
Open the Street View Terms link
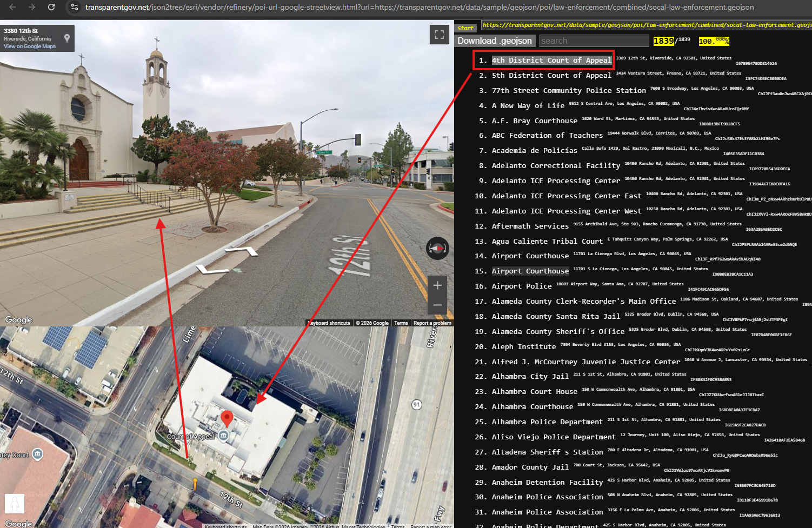coord(401,323)
